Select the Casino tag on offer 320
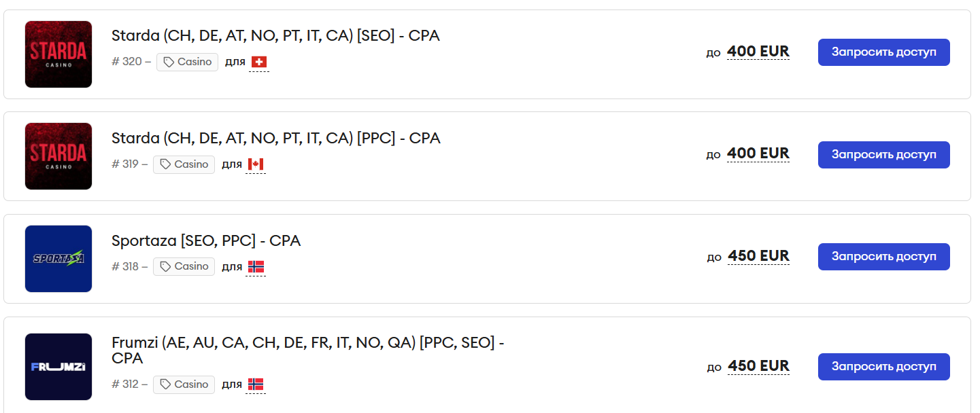This screenshot has width=980, height=413. pos(187,62)
